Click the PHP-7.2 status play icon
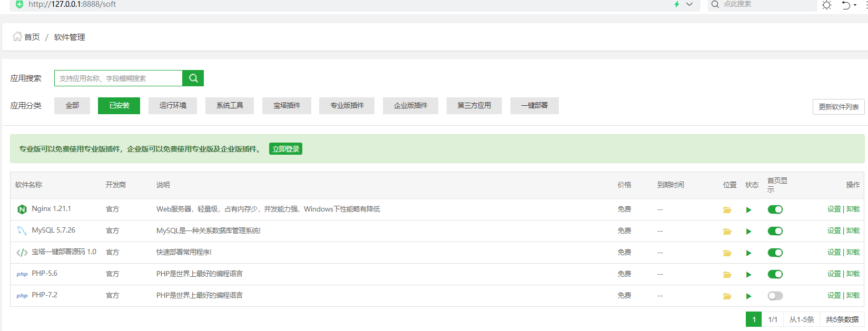Image resolution: width=868 pixels, height=331 pixels. 748,296
